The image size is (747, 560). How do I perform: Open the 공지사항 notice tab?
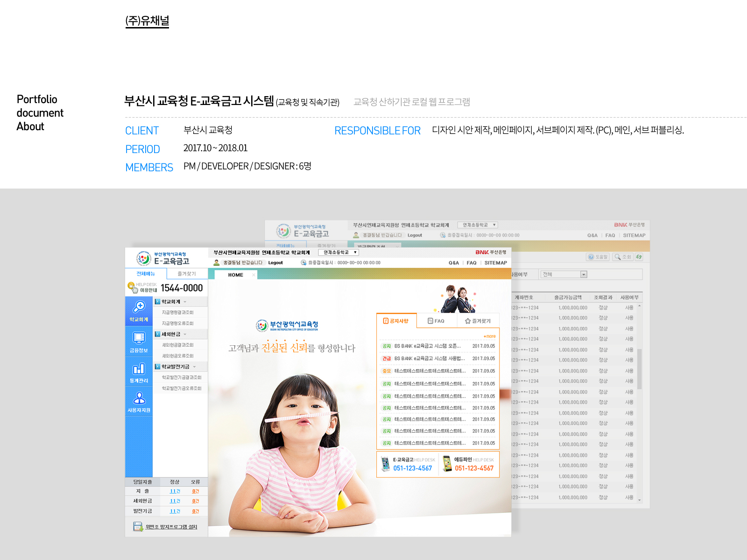(396, 321)
